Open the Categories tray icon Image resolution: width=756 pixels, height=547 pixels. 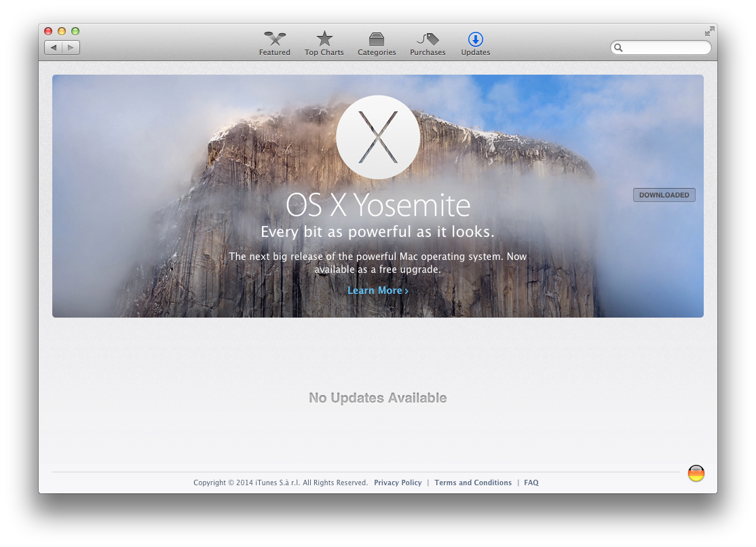click(x=377, y=39)
